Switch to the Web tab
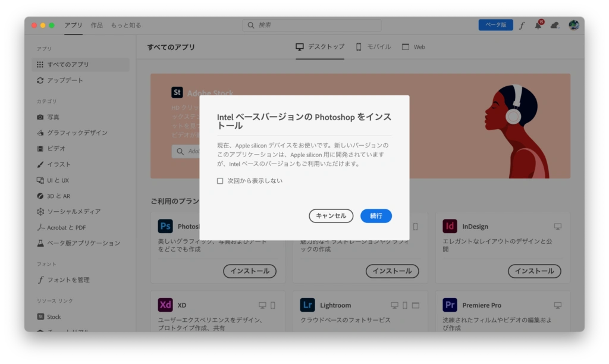 (414, 47)
